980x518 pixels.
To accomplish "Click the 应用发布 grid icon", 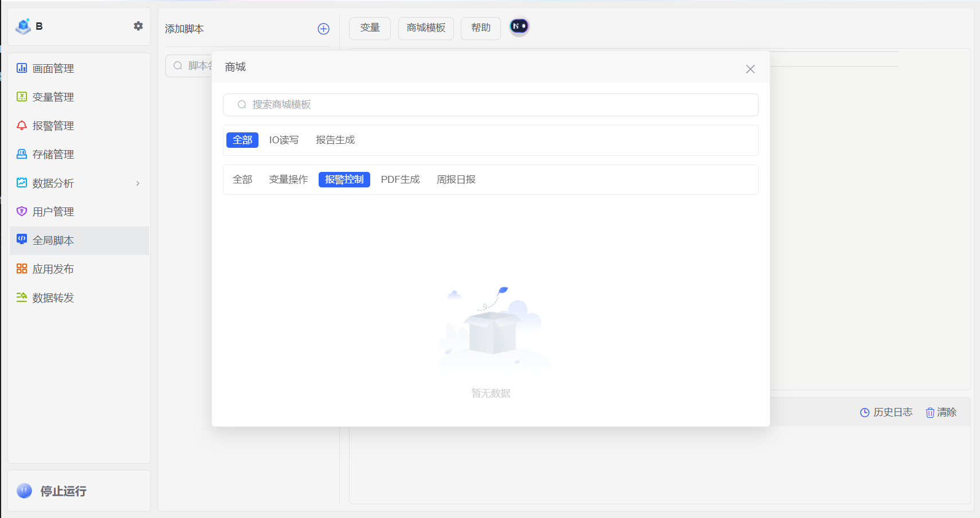I will point(22,269).
